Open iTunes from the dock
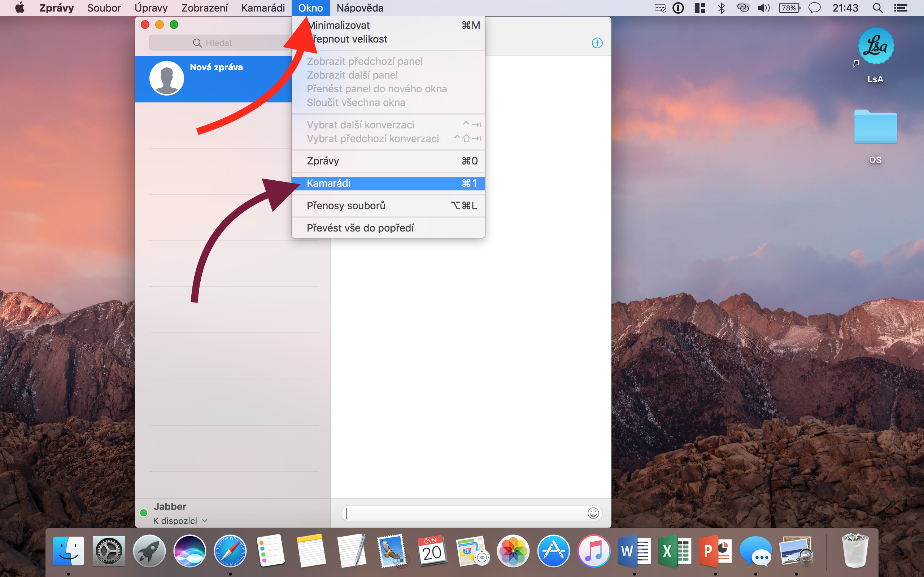924x577 pixels. 594,551
